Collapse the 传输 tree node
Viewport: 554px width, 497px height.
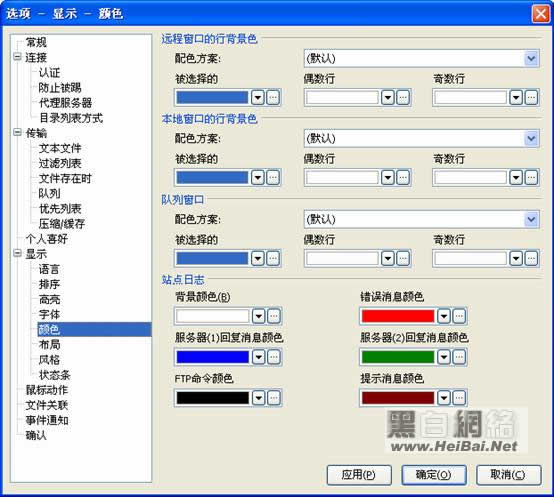point(17,132)
